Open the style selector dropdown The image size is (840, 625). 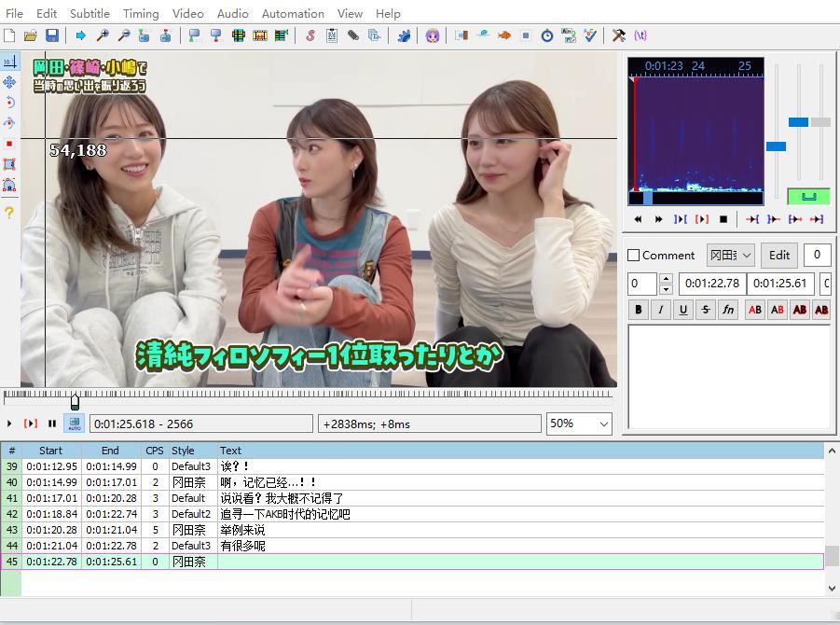[x=732, y=256]
